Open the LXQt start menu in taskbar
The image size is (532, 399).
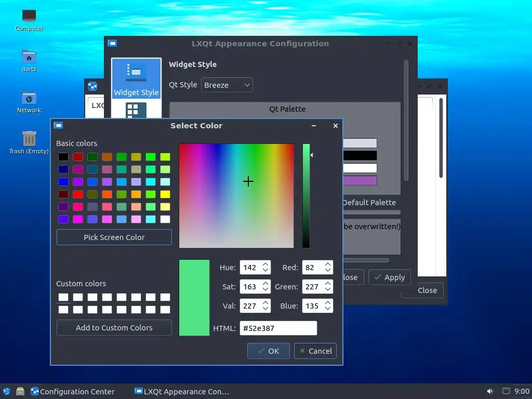(x=6, y=392)
